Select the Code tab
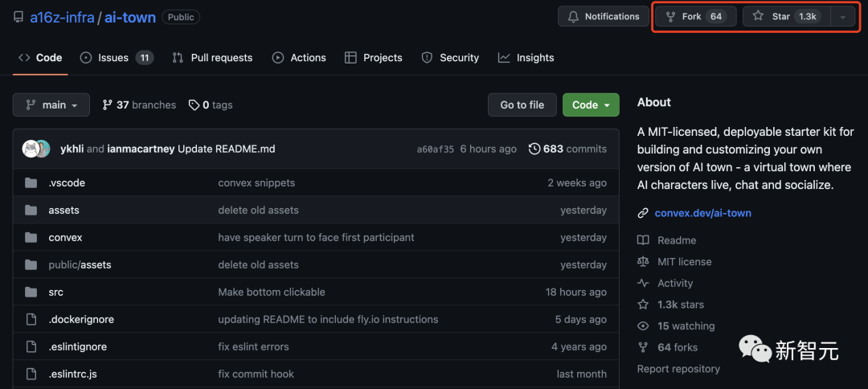The width and height of the screenshot is (868, 389). 40,58
